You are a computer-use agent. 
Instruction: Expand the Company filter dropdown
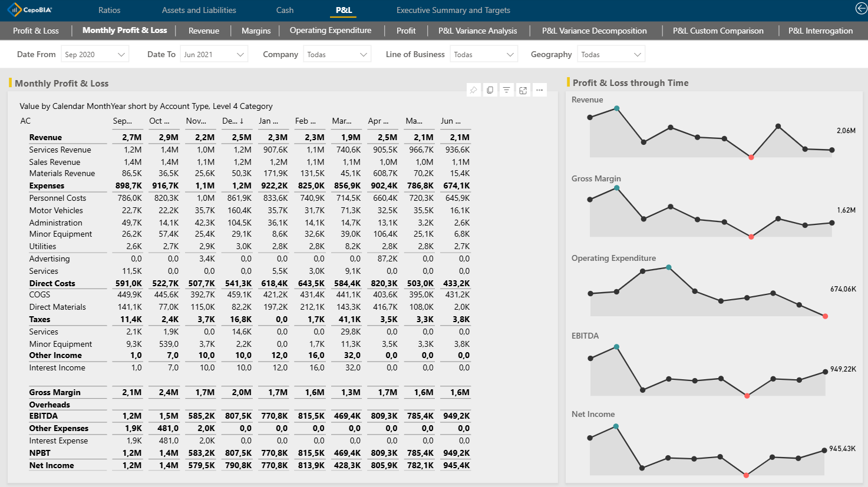[363, 55]
